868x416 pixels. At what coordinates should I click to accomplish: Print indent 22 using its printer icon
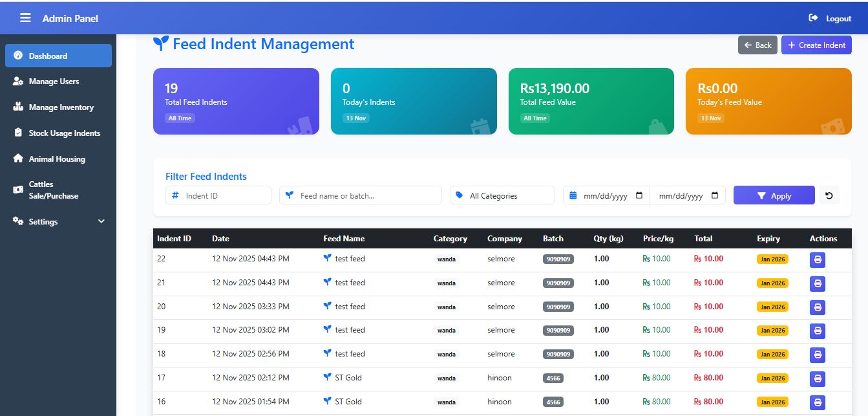(818, 259)
